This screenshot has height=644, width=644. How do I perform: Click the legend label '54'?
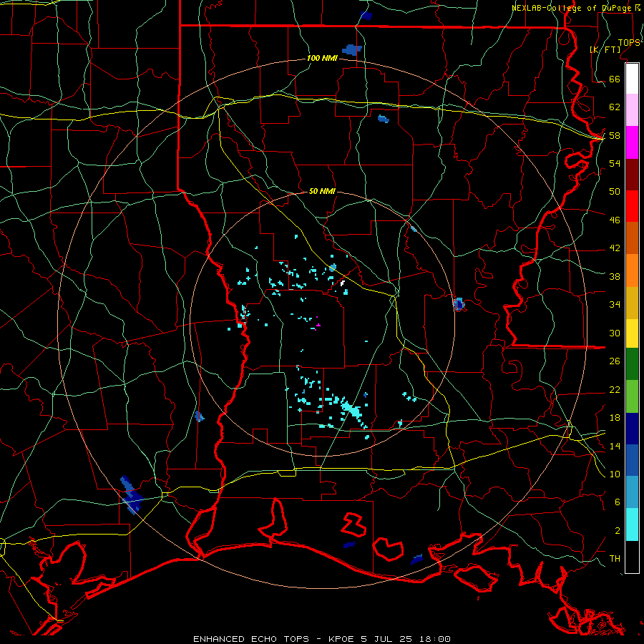click(615, 163)
